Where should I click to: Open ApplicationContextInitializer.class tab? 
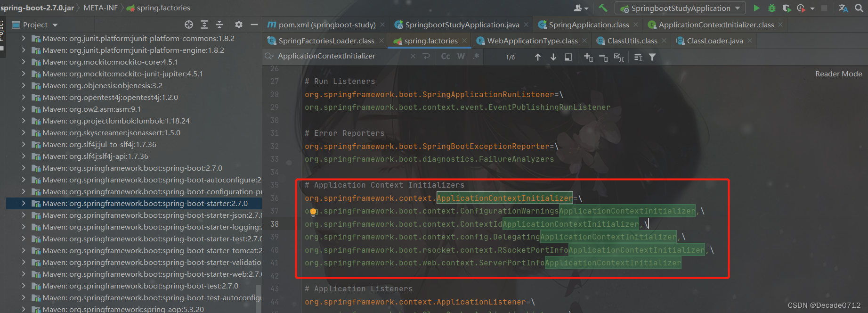pos(716,25)
